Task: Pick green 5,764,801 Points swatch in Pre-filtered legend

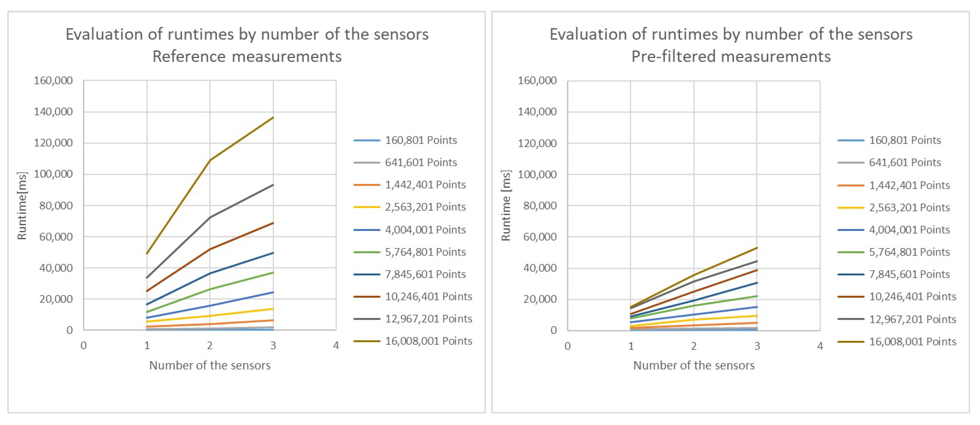Action: click(851, 252)
